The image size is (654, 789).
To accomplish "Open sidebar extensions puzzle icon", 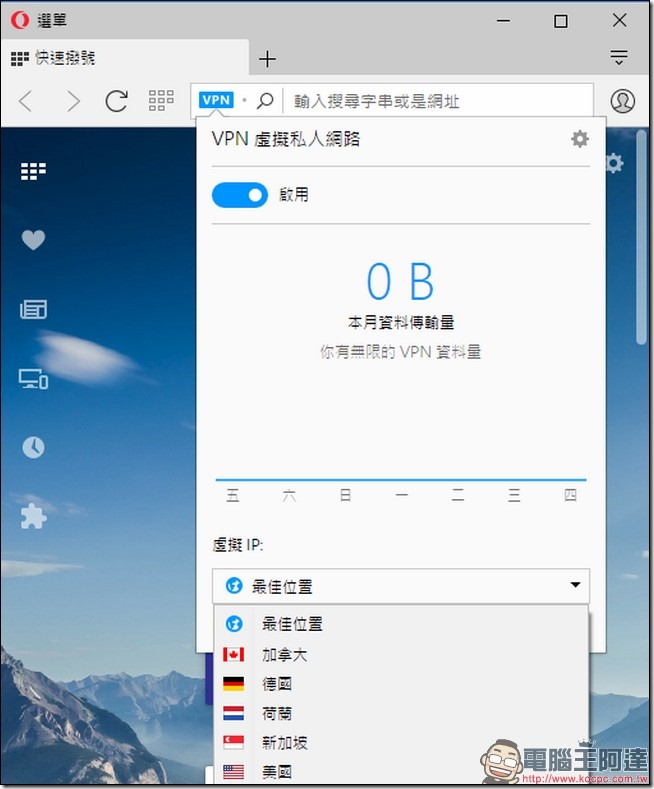I will point(33,516).
